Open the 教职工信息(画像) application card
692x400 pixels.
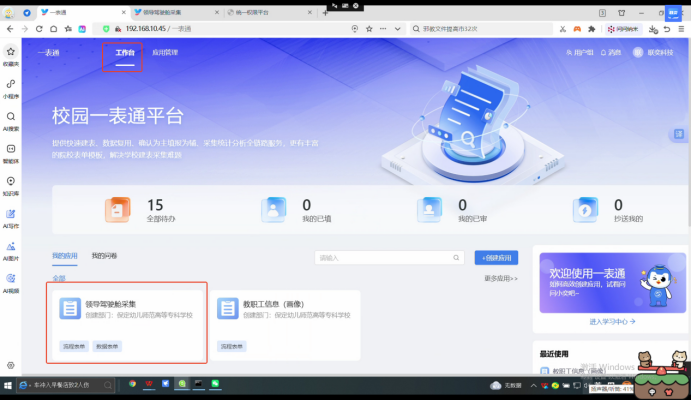click(x=285, y=325)
